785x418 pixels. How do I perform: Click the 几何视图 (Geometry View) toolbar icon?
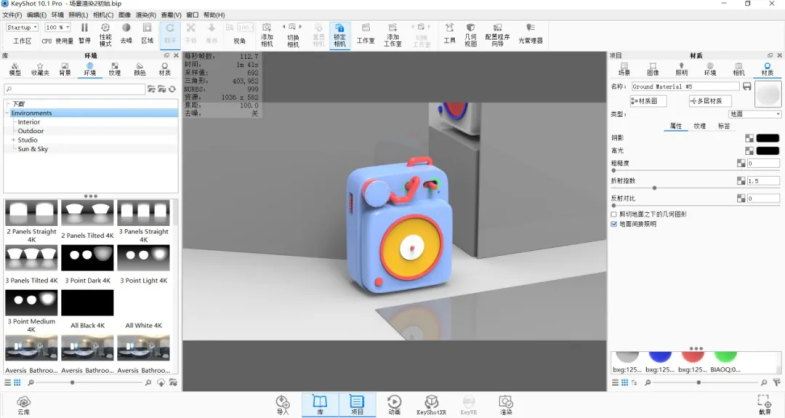tap(470, 35)
